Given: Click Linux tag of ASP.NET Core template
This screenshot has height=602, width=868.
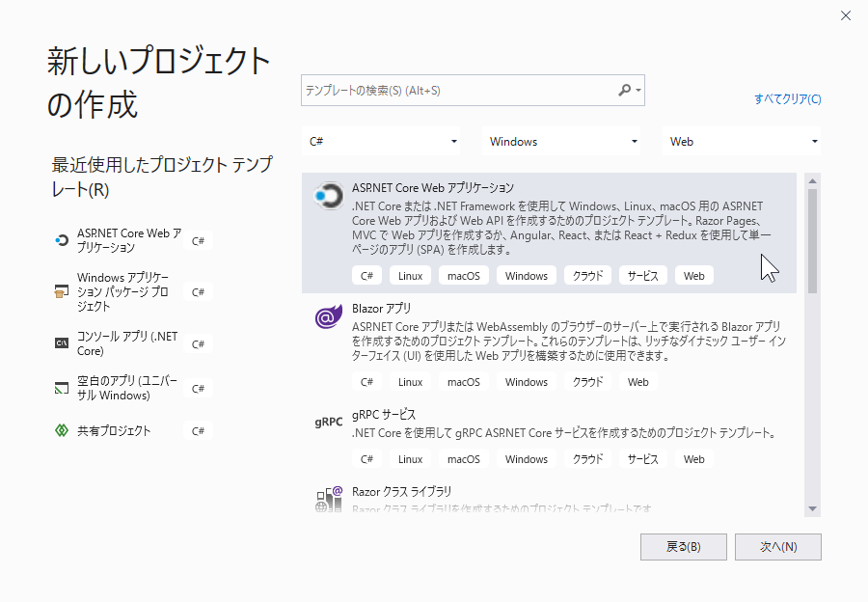Looking at the screenshot, I should (410, 276).
